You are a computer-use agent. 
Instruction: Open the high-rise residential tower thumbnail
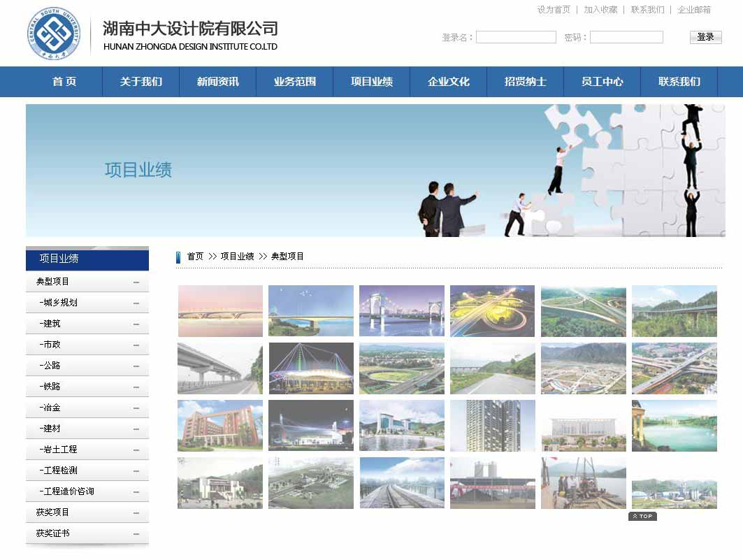pyautogui.click(x=492, y=426)
